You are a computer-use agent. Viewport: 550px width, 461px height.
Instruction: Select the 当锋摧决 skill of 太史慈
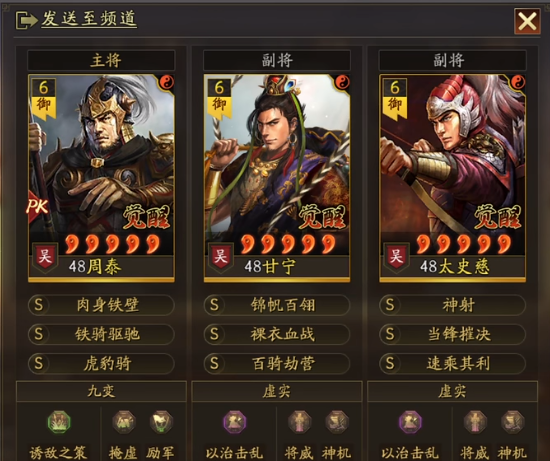[452, 334]
